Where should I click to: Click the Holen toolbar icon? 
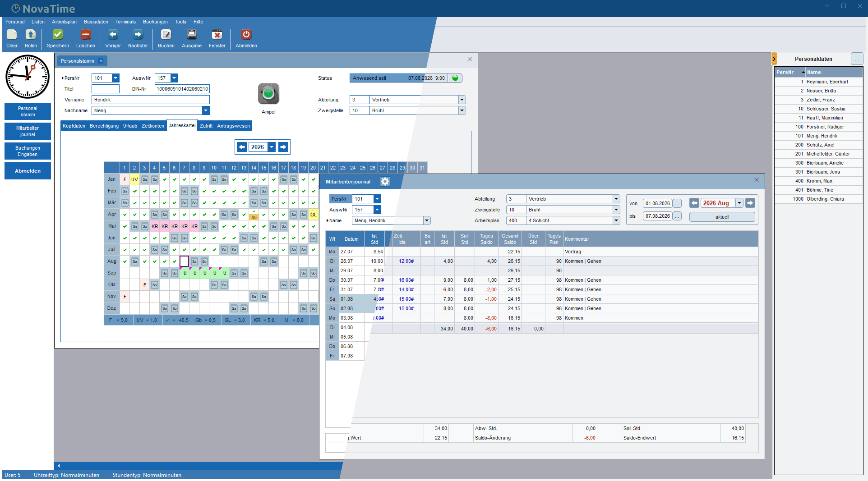[x=31, y=35]
